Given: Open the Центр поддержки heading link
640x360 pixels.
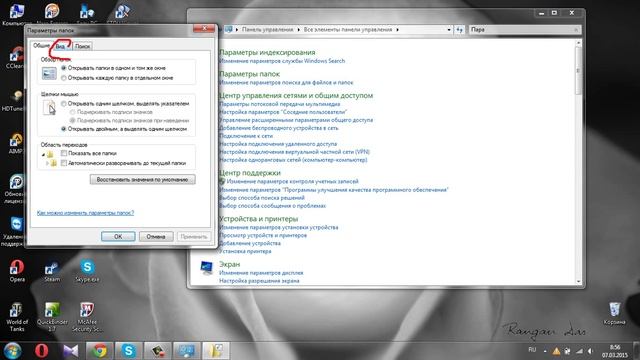Looking at the screenshot, I should pos(250,173).
